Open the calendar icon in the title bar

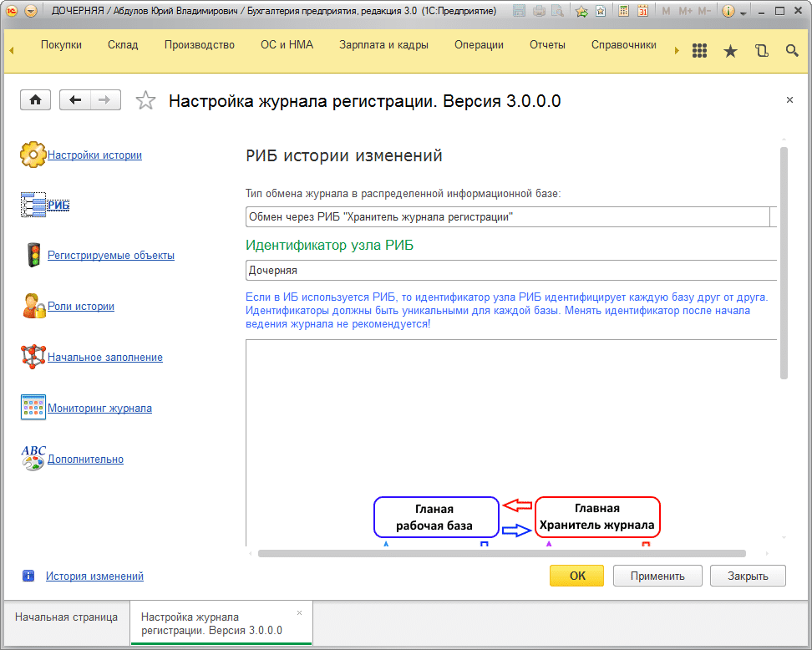point(642,12)
